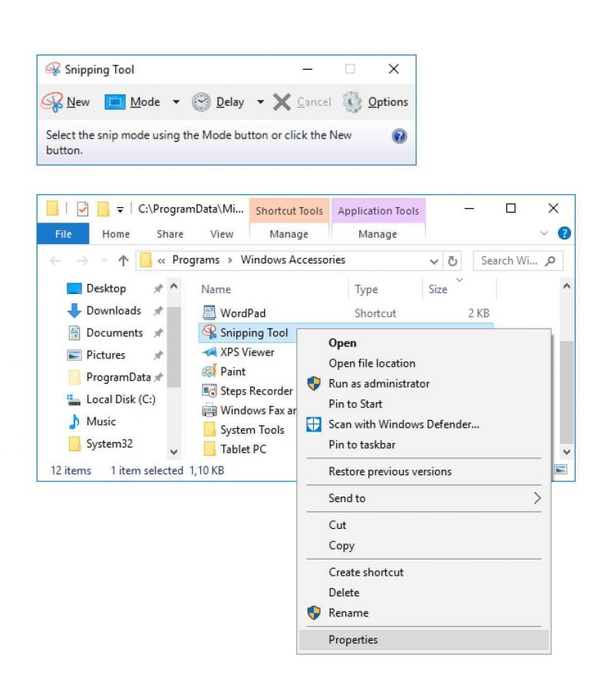
Task: Click the System Tools folder icon
Action: pyautogui.click(x=210, y=430)
